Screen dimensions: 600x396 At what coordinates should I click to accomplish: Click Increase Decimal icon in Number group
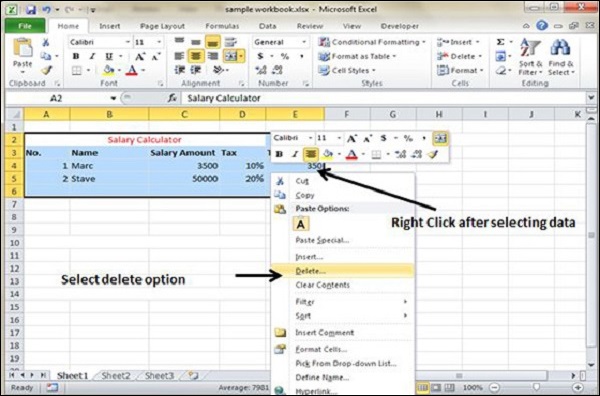(261, 70)
